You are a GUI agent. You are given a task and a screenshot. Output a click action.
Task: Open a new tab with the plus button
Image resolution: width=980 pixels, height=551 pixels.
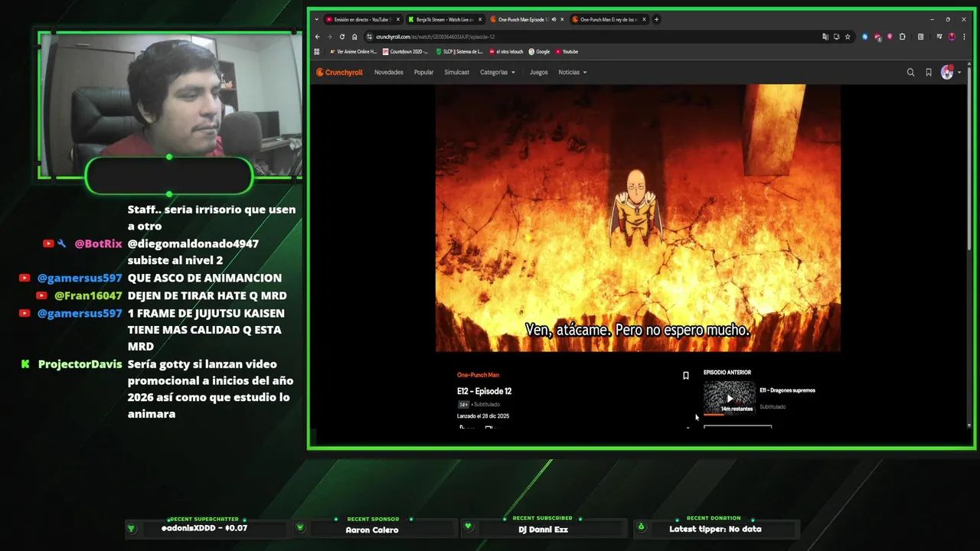656,19
